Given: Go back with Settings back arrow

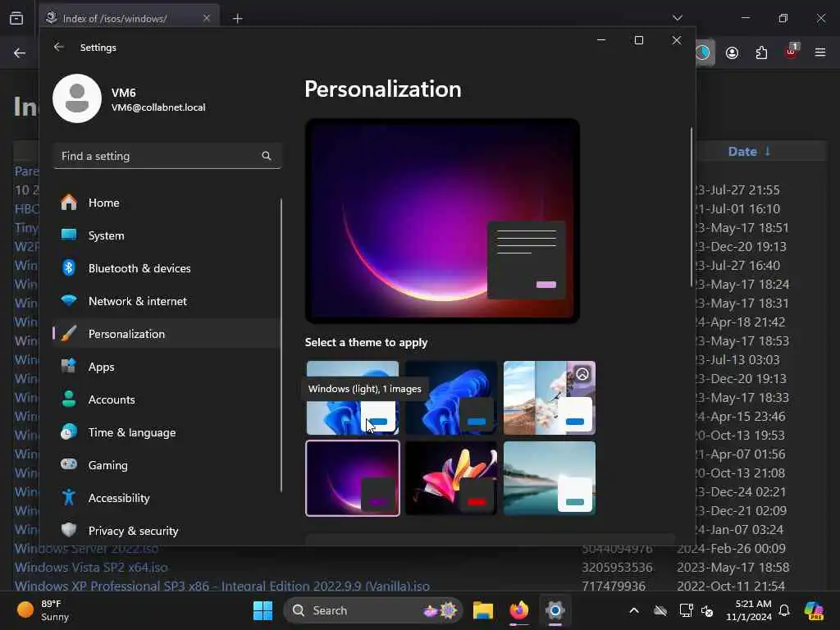Looking at the screenshot, I should tap(59, 47).
